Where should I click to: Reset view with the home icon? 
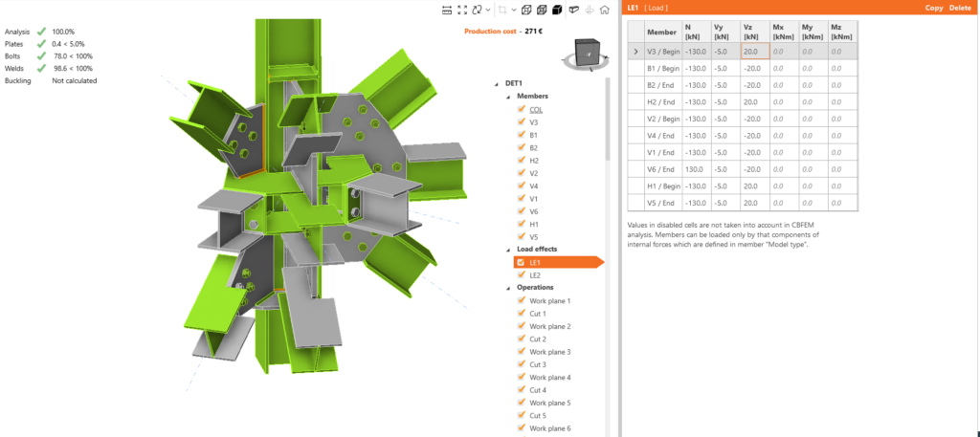605,10
